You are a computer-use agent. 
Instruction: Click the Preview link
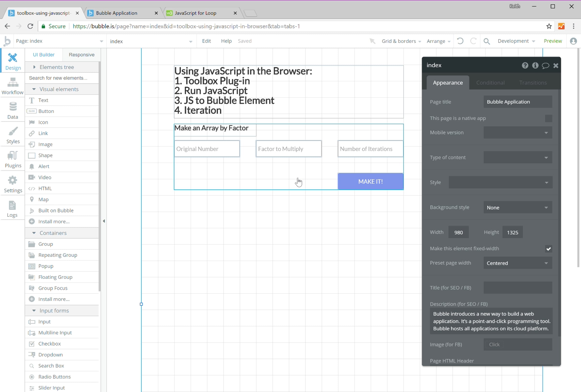coord(553,41)
